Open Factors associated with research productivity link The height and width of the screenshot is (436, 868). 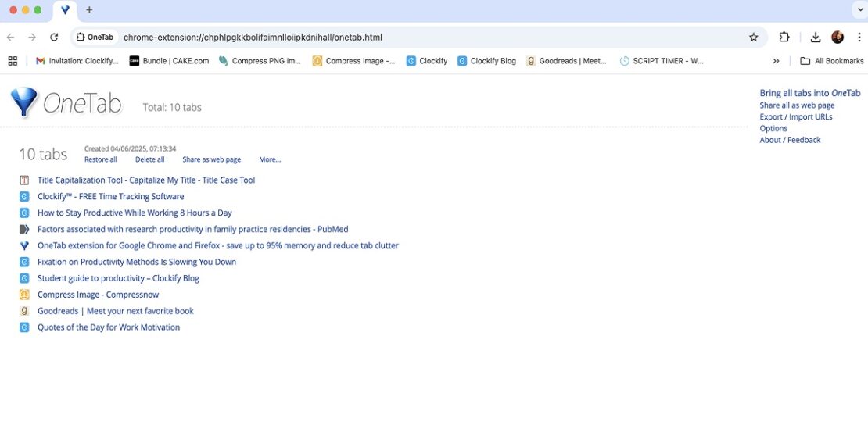(192, 229)
